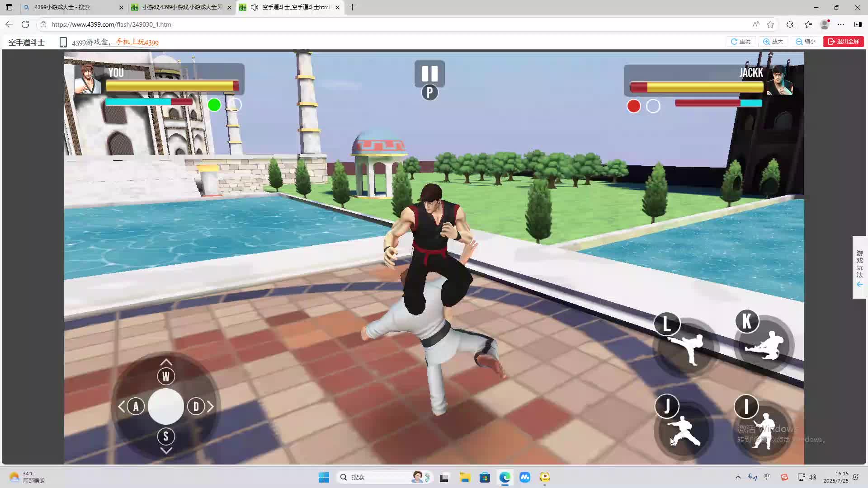This screenshot has height=488, width=868.
Task: Click the 重玩 replay button
Action: point(741,42)
